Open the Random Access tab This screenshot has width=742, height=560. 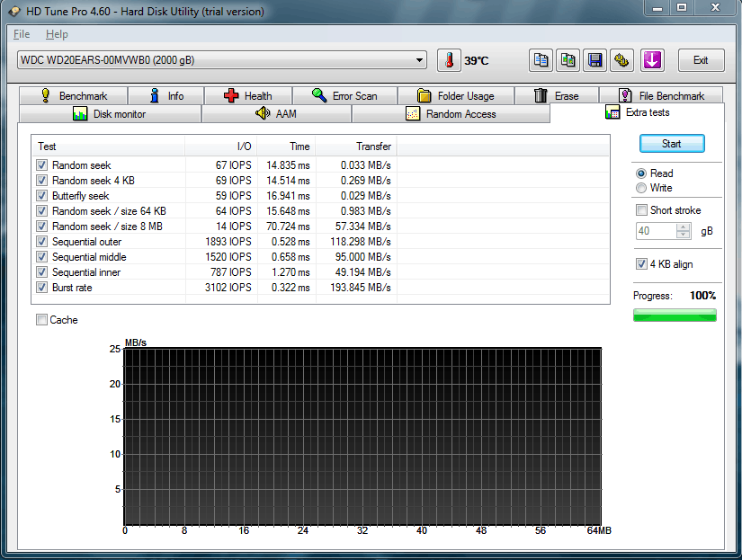click(451, 114)
